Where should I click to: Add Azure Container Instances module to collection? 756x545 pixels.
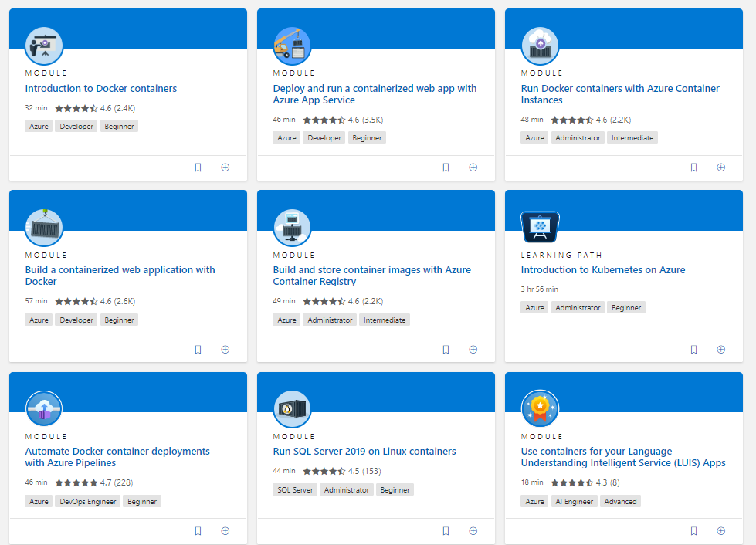(x=720, y=168)
